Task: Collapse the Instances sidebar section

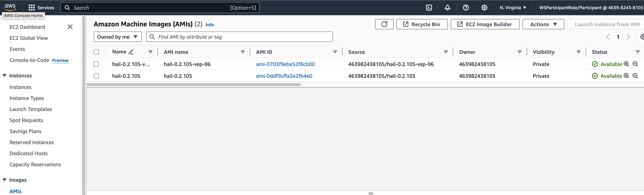Action: coord(4,75)
